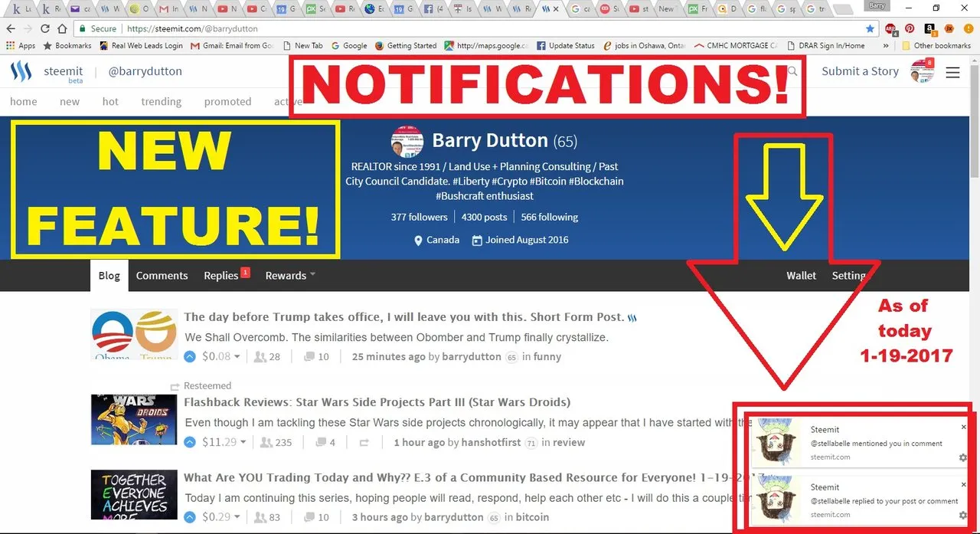Open comments icon on Star Wars post

click(321, 442)
